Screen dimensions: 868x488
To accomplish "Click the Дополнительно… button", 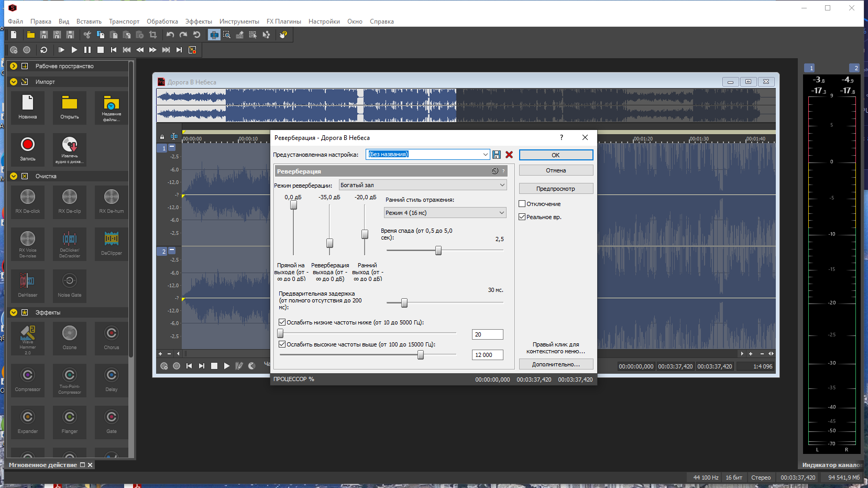I will tap(556, 364).
